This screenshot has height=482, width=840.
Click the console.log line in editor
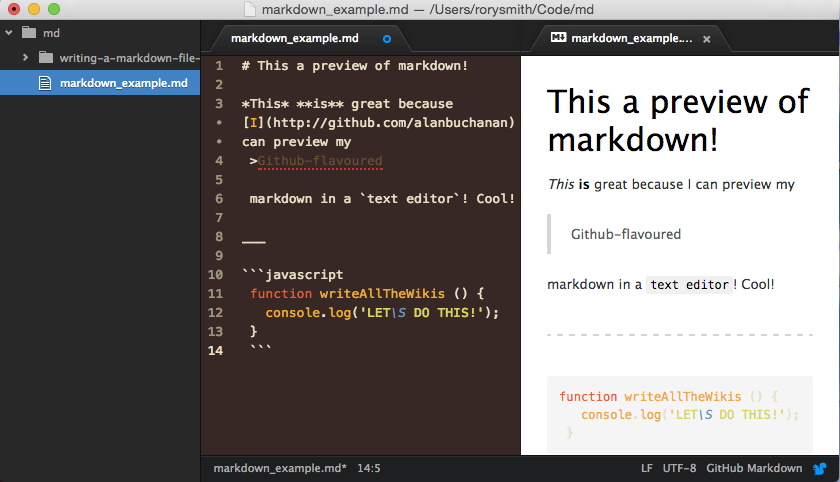(x=382, y=313)
